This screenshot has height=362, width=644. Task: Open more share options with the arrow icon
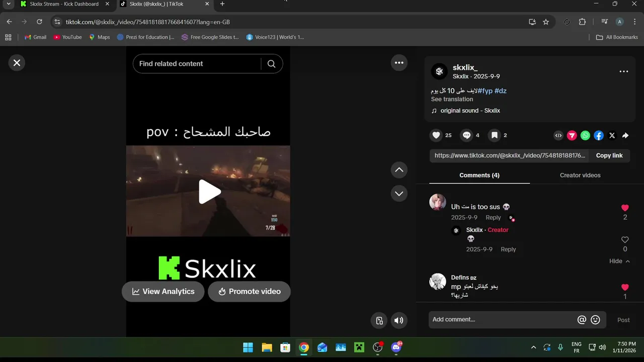tap(625, 135)
